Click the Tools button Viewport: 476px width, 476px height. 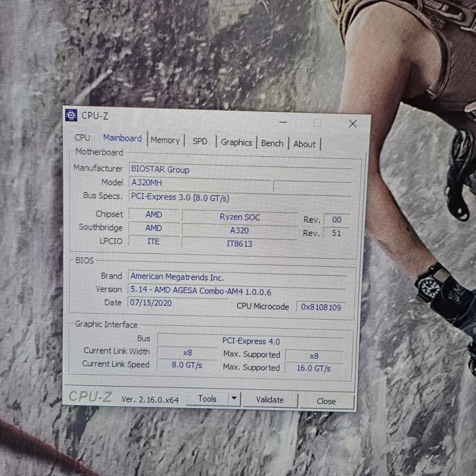tap(207, 398)
